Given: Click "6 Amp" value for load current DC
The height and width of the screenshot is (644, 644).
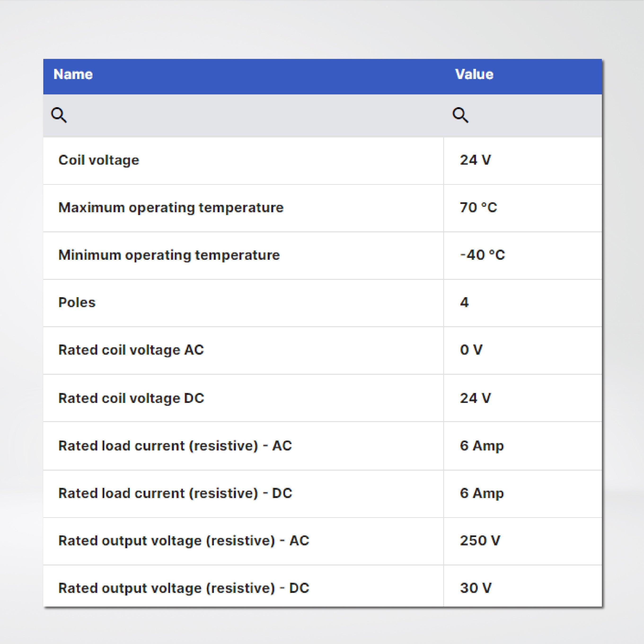Looking at the screenshot, I should point(482,494).
